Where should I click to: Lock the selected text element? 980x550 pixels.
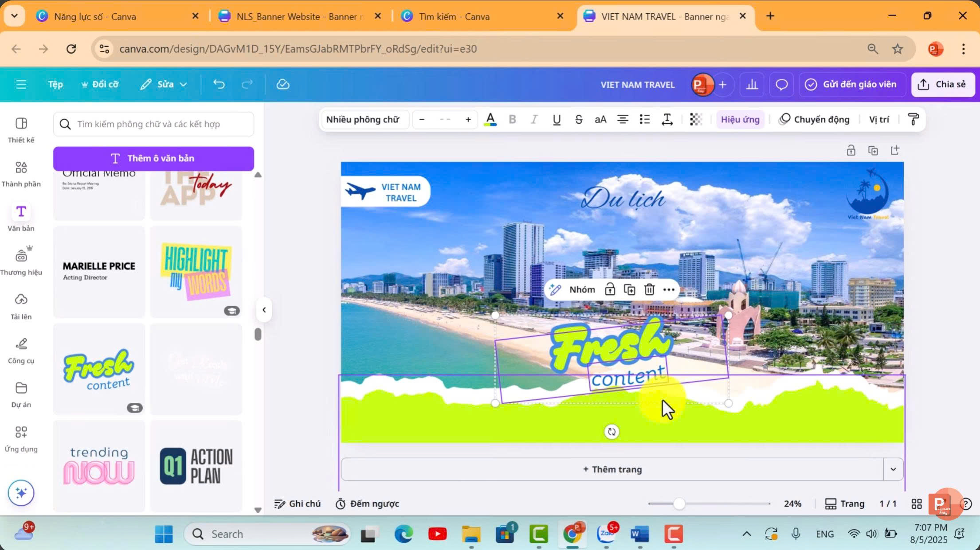610,289
